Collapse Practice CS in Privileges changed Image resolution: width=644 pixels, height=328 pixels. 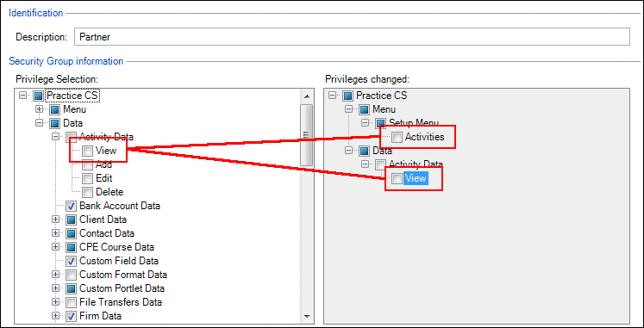[333, 96]
